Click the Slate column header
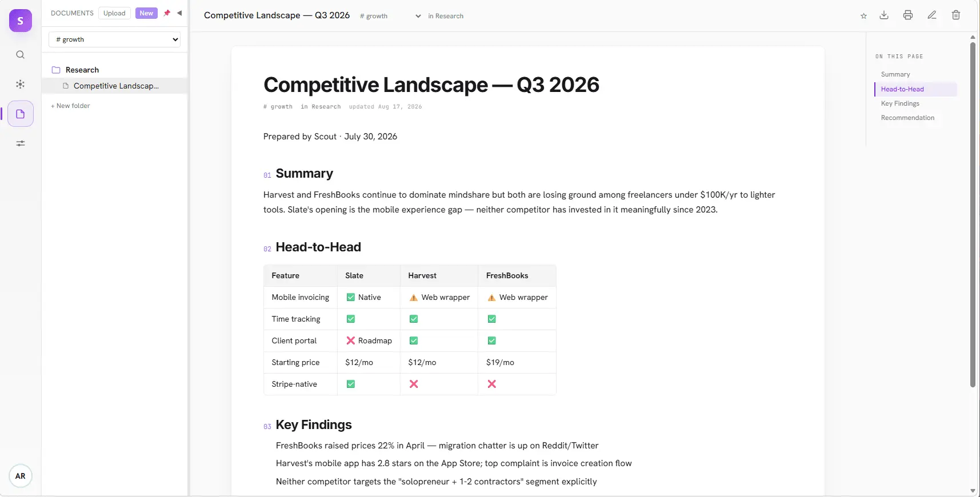The image size is (980, 497). [369, 276]
